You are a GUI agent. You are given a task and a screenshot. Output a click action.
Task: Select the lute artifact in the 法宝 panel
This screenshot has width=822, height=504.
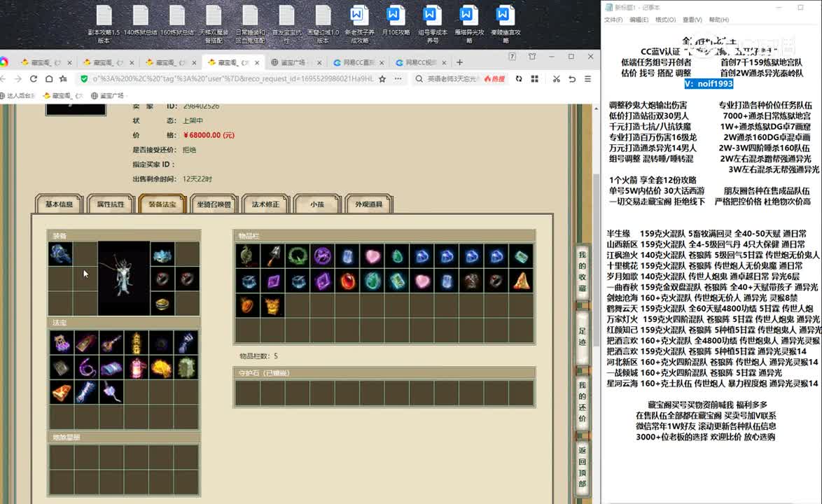111,342
